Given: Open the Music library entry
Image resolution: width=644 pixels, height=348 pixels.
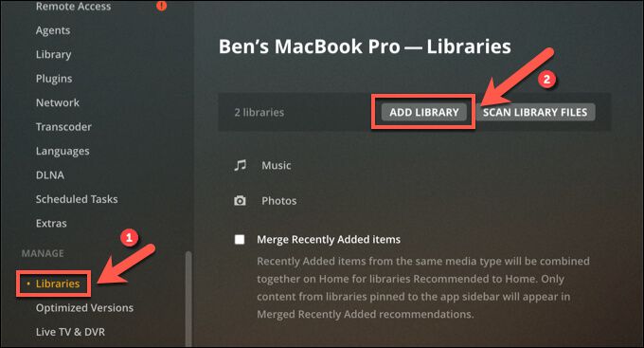Looking at the screenshot, I should tap(277, 165).
